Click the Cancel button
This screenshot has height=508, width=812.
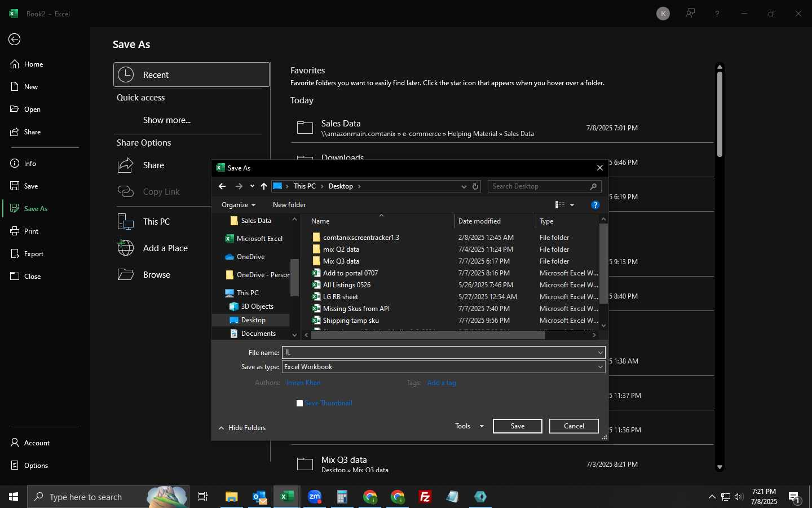click(574, 426)
